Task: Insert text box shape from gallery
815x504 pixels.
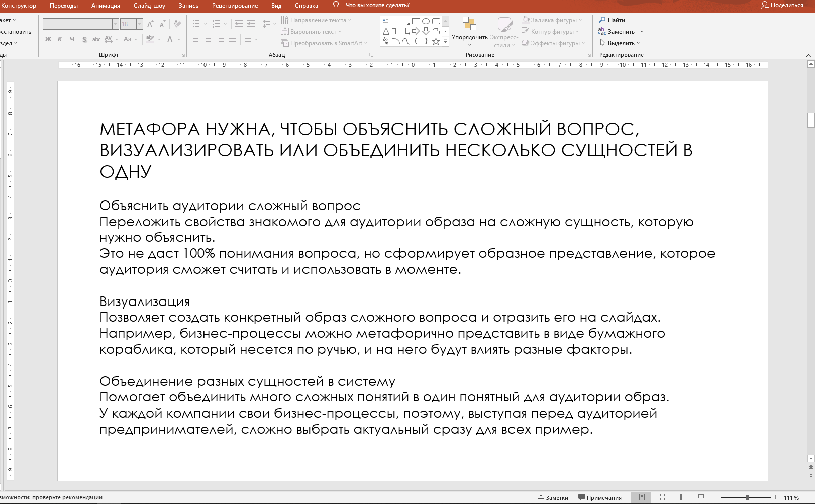Action: coord(385,21)
